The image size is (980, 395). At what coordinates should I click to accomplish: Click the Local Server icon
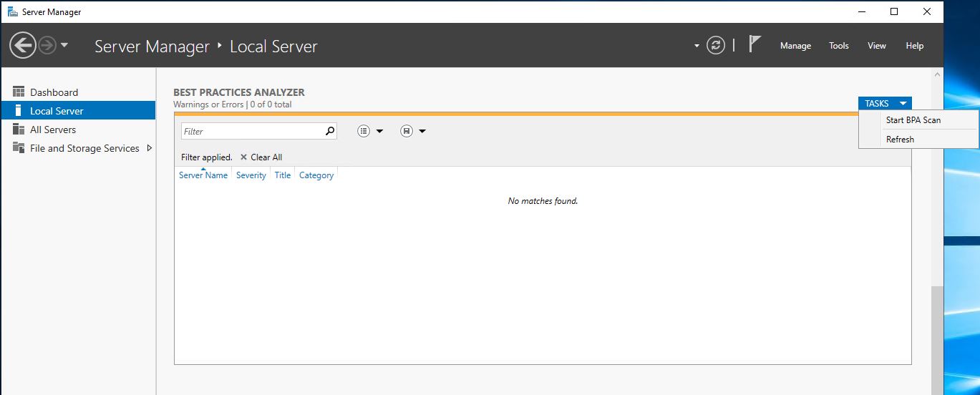[19, 111]
